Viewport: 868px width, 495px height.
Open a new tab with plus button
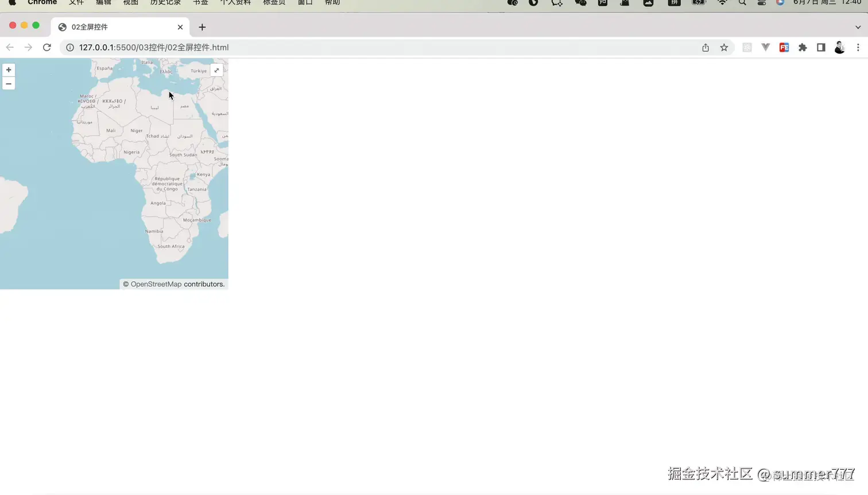coord(202,27)
